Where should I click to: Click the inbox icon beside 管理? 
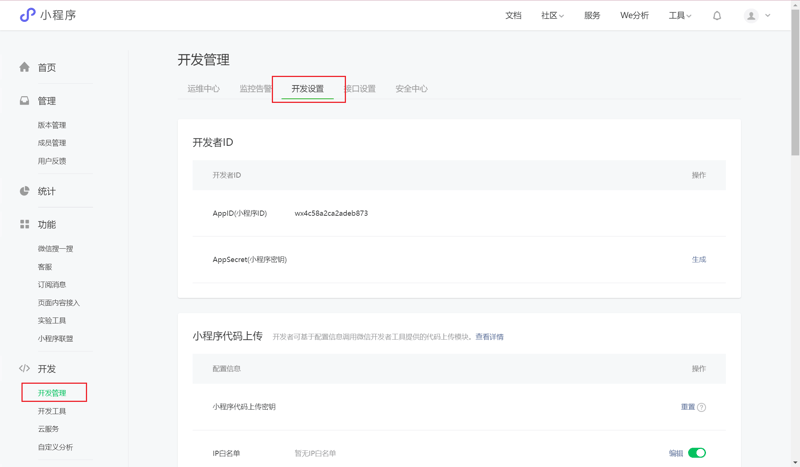click(24, 101)
